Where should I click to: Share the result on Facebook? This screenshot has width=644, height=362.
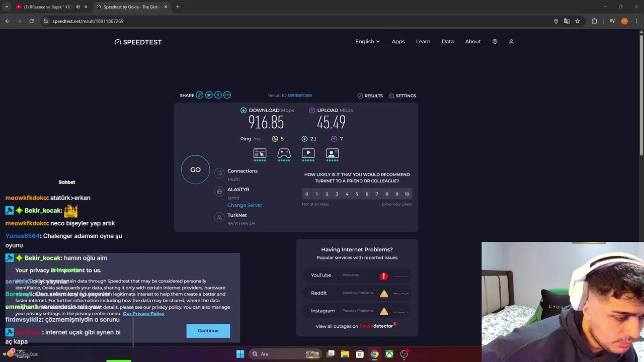(x=218, y=95)
